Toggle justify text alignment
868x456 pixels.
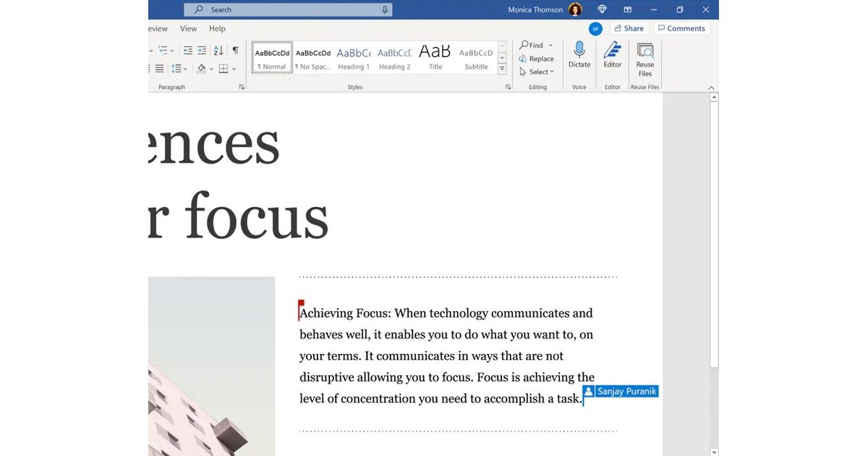(159, 69)
